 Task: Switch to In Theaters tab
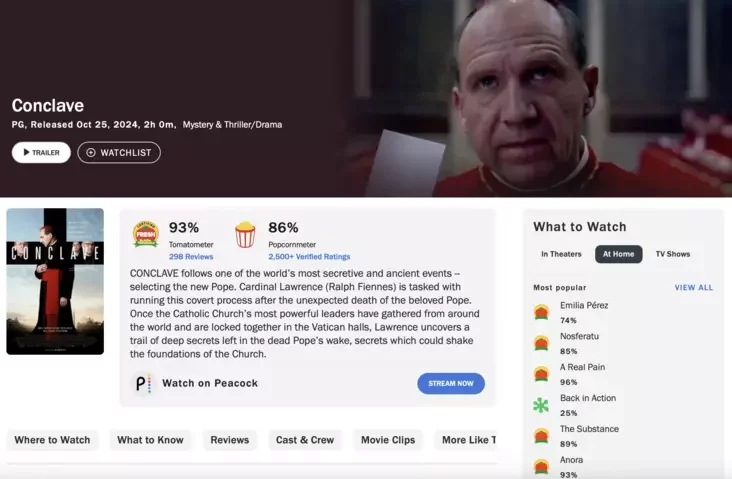click(x=561, y=254)
